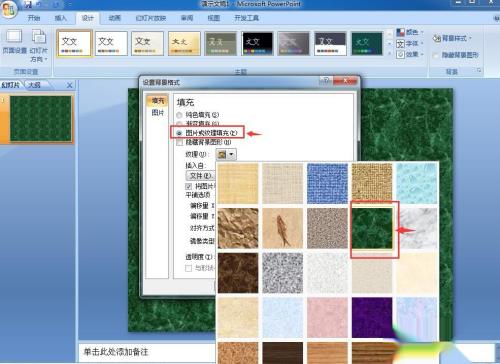
Task: Toggle hide background graphics in dialog
Action: (x=180, y=143)
